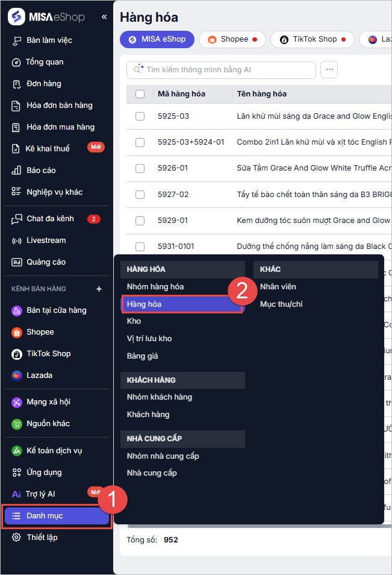Open Báo cáo chart icon

click(16, 171)
